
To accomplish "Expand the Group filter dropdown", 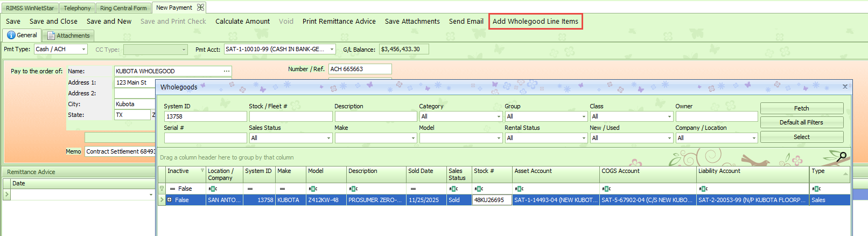I will click(x=584, y=116).
